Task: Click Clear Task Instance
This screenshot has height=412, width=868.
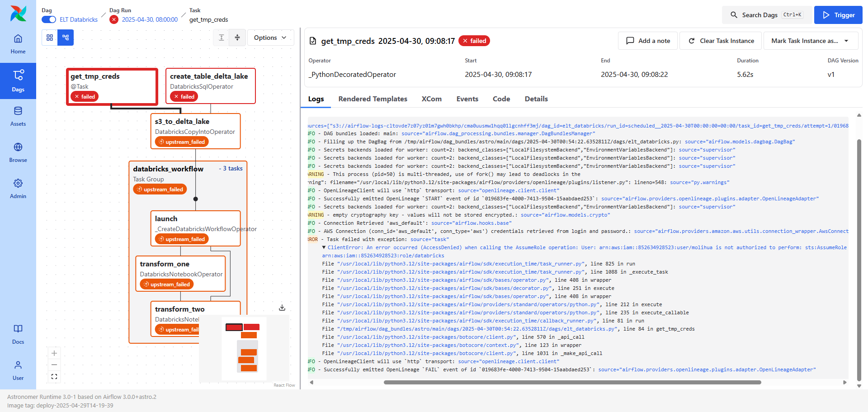Action: (x=721, y=41)
